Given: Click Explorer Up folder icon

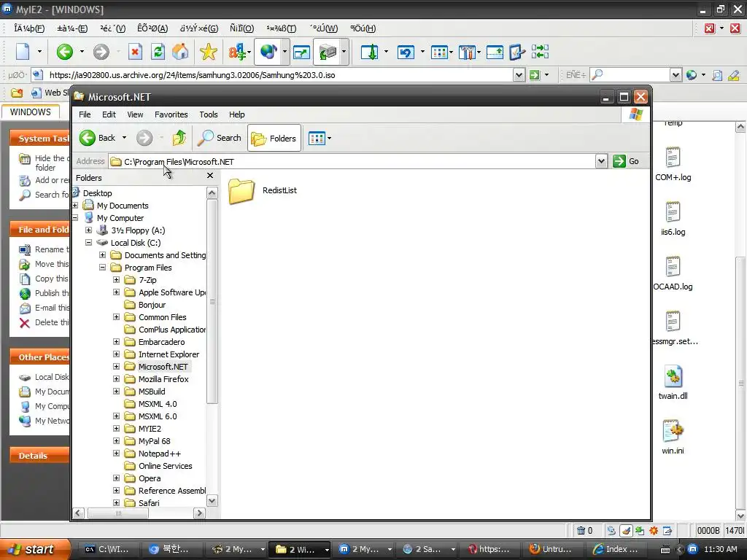Looking at the screenshot, I should coord(179,138).
